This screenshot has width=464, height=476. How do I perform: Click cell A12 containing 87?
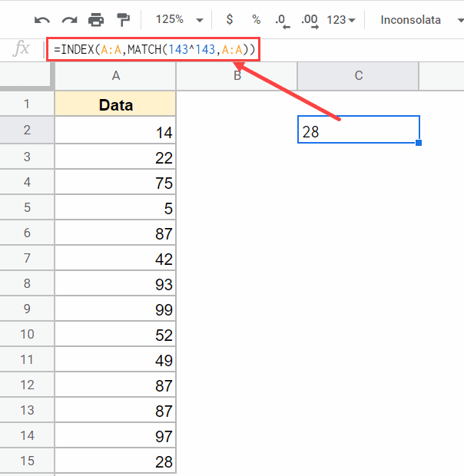(x=115, y=385)
